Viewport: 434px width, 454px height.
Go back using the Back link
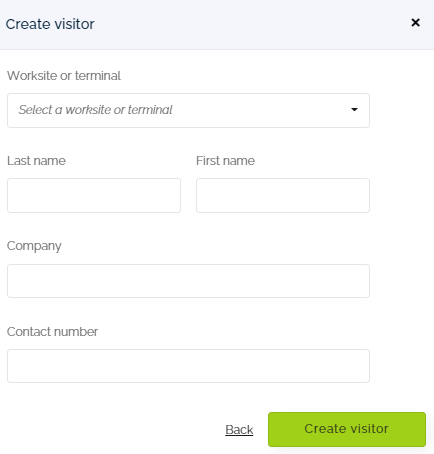point(239,430)
